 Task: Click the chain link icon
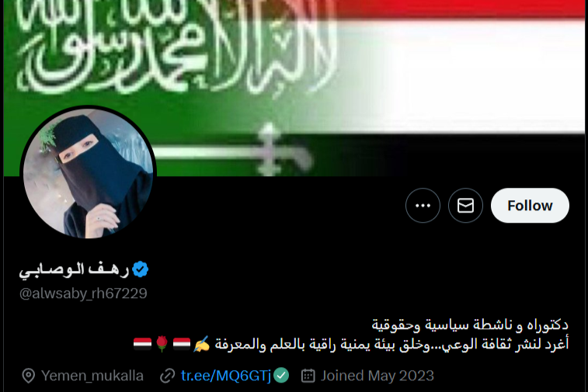pyautogui.click(x=167, y=376)
